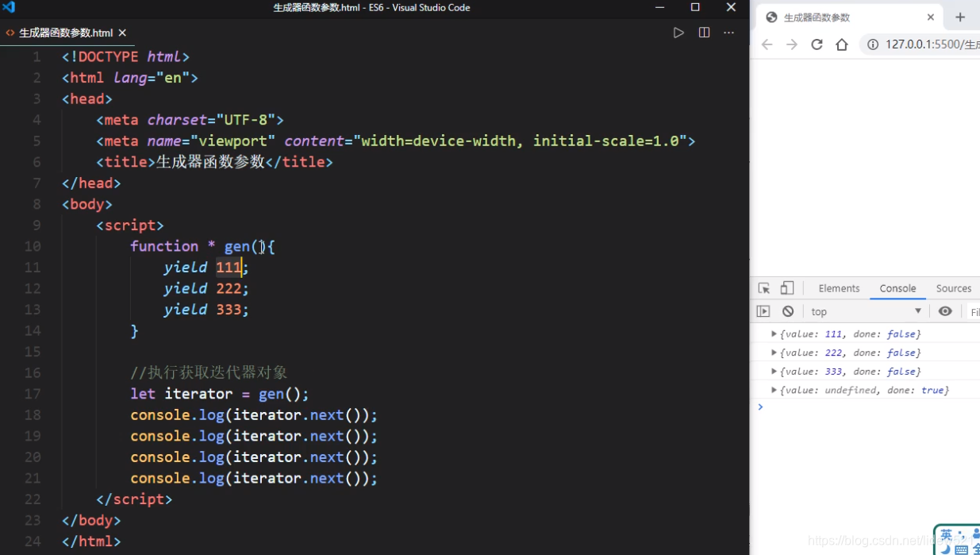Create a live expression with eye icon
Screen dimensions: 980x555
coord(945,311)
